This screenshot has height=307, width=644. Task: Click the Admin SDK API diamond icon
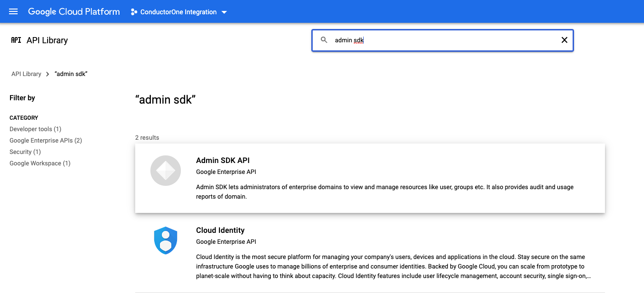click(166, 171)
